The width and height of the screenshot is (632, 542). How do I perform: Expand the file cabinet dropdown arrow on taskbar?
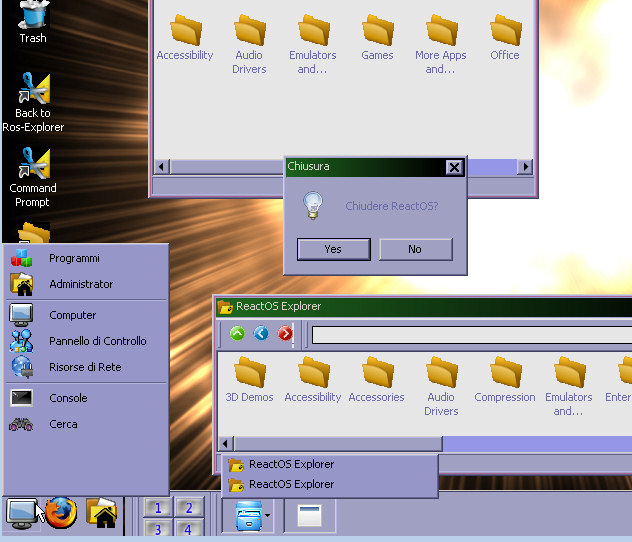click(x=268, y=515)
